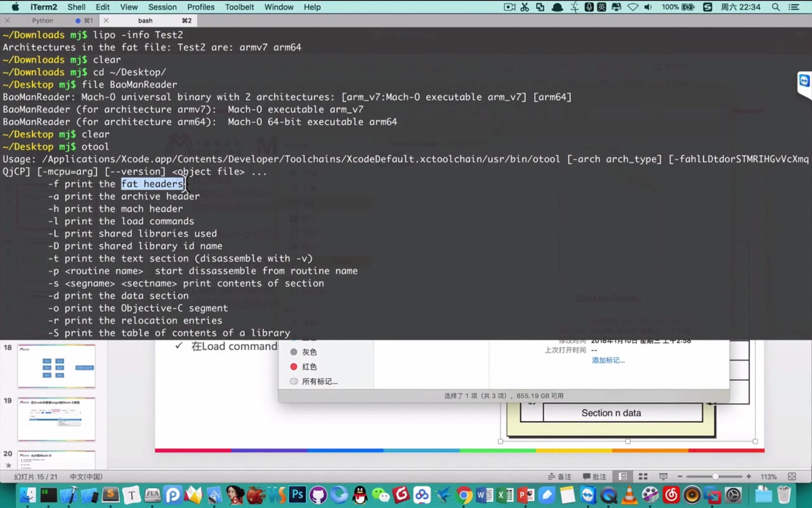Open VLC cone icon in the Dock
The width and height of the screenshot is (812, 508).
click(x=629, y=495)
